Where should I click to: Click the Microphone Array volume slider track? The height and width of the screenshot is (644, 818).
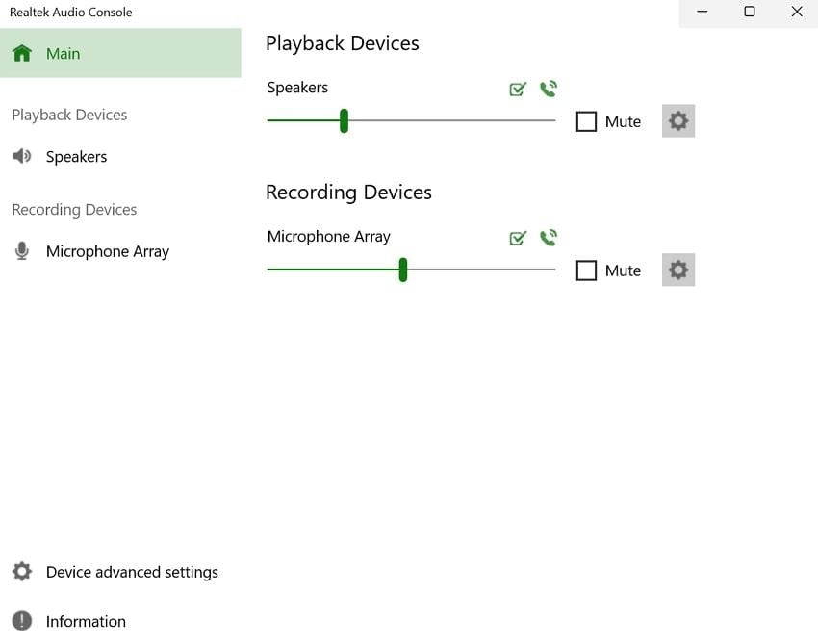411,270
